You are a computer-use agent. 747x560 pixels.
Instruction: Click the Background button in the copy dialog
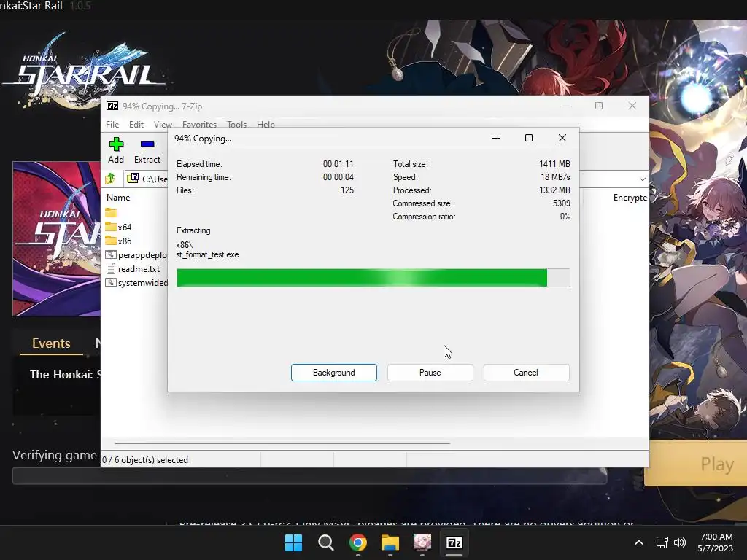(x=334, y=373)
